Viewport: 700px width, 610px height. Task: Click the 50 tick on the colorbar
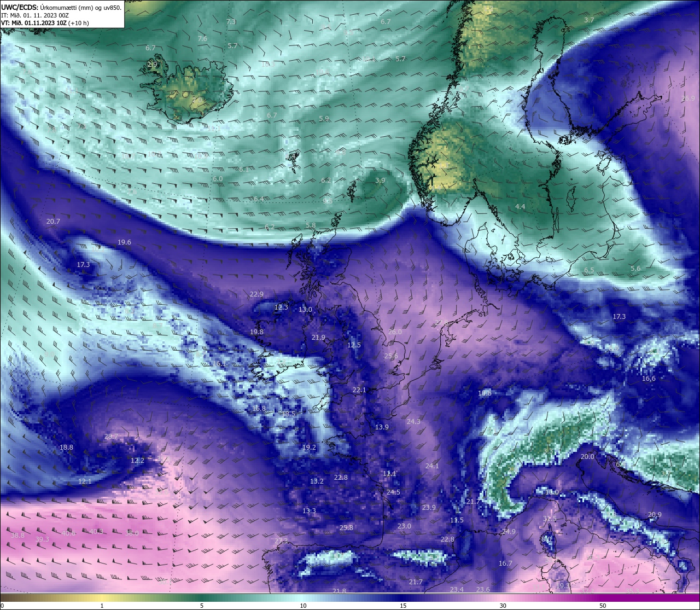(x=603, y=606)
